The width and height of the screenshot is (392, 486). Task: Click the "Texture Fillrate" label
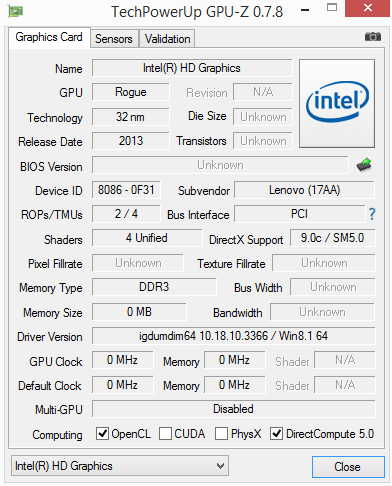231,264
